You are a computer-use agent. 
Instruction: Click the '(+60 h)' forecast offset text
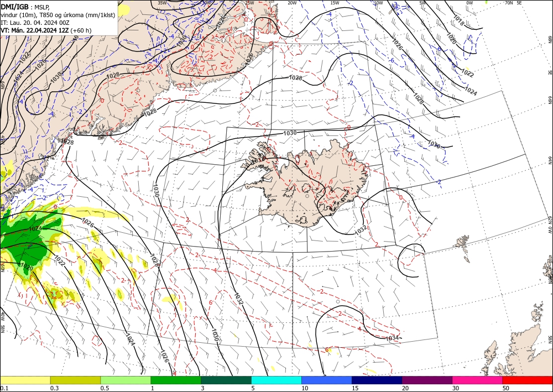tap(81, 30)
